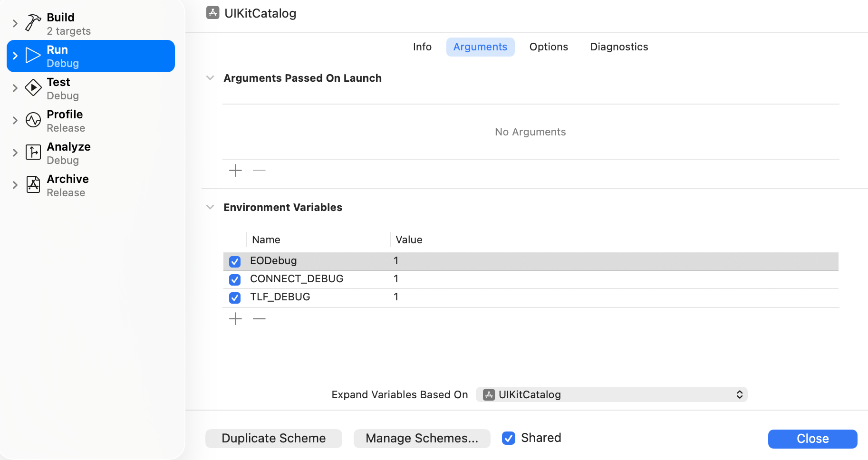Uncheck the EODebug environment variable
Screen dimensions: 868x460
tap(234, 261)
